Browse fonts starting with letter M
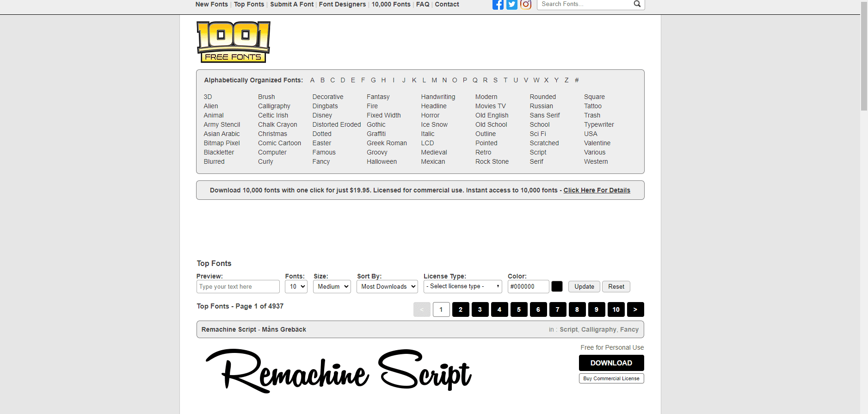The image size is (868, 414). [x=434, y=80]
